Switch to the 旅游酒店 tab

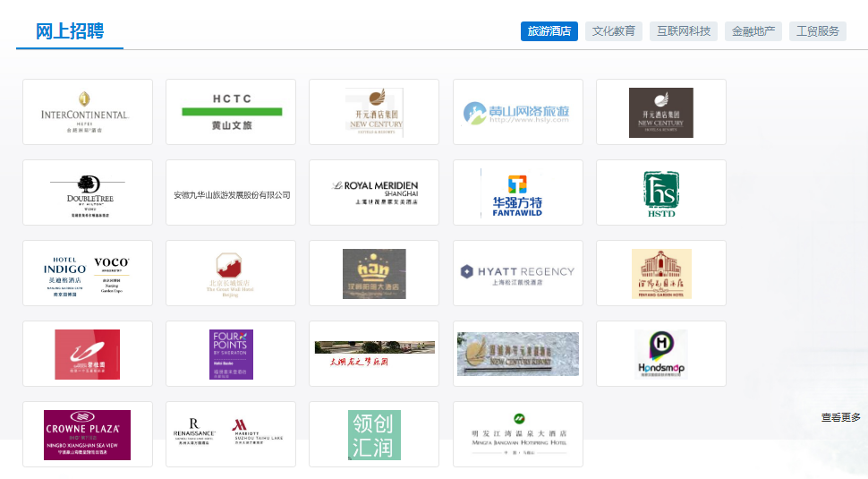[549, 31]
